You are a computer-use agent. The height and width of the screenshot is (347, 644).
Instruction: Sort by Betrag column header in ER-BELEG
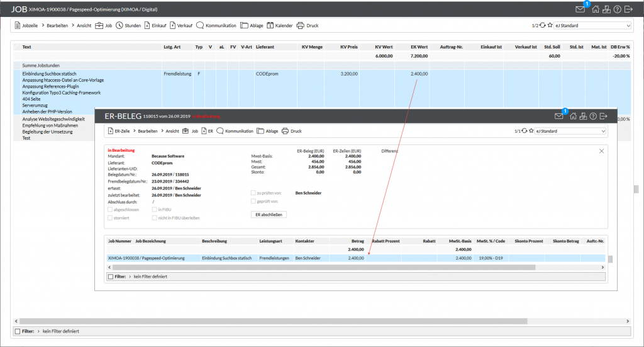pyautogui.click(x=357, y=241)
